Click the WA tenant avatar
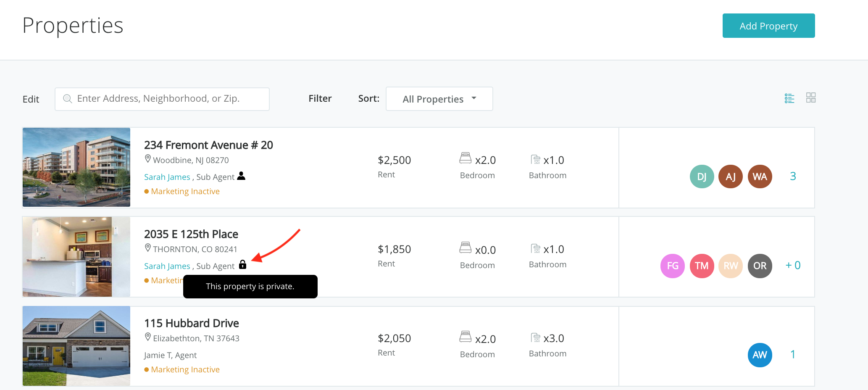 coord(760,177)
